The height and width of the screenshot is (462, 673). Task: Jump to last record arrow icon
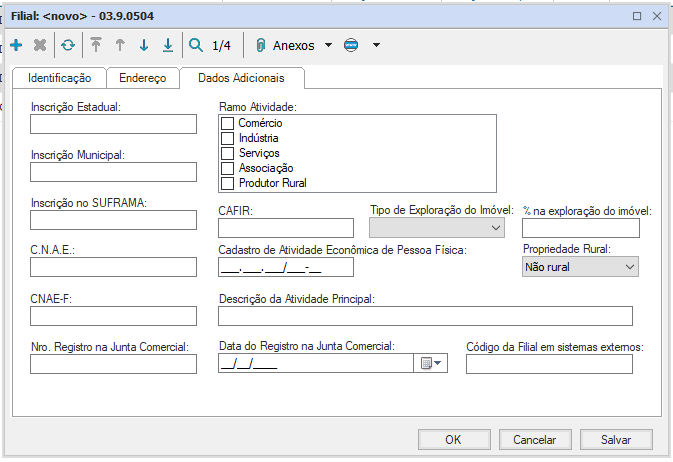coord(168,45)
